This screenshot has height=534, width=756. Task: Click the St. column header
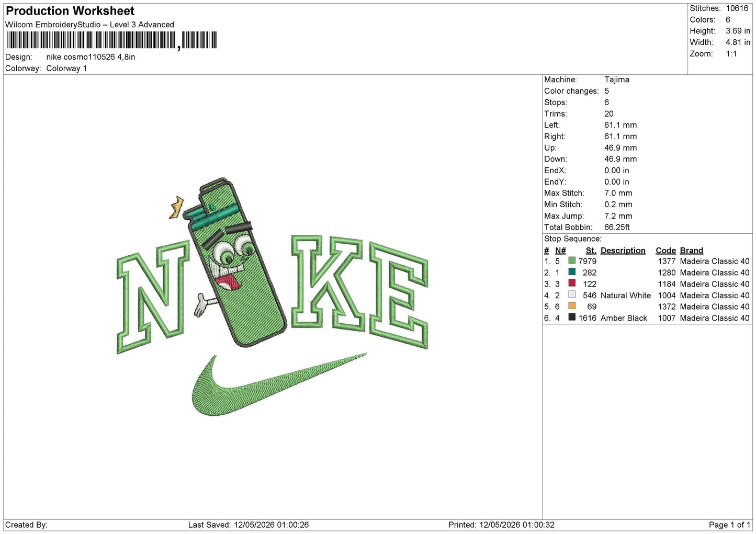pyautogui.click(x=591, y=251)
